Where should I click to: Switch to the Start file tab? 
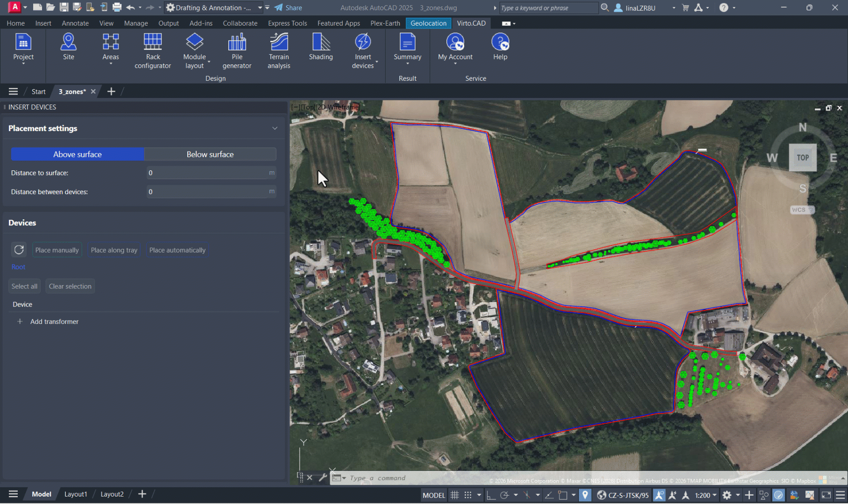tap(38, 91)
